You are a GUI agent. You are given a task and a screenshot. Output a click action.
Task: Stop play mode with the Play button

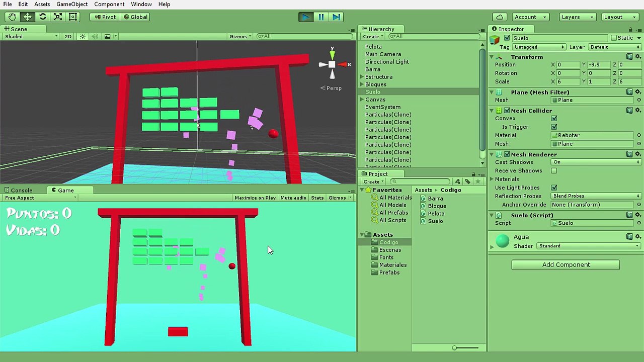[305, 17]
